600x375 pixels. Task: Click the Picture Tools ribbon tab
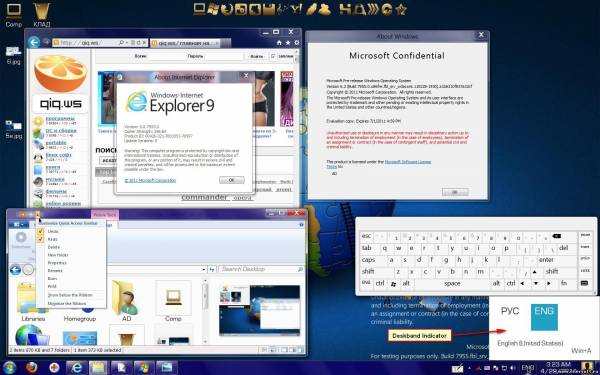click(105, 215)
